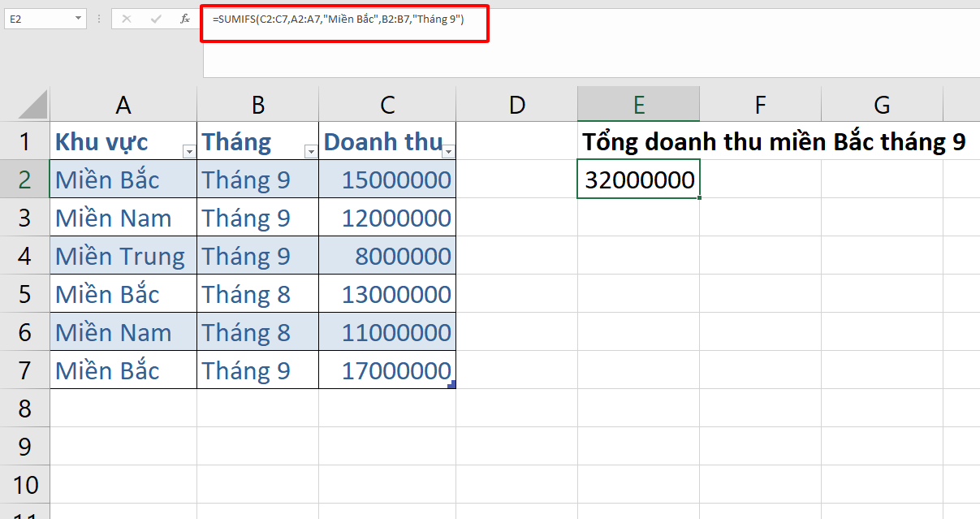980x519 pixels.
Task: Click the Cancel (X) icon beside formula bar
Action: [126, 18]
